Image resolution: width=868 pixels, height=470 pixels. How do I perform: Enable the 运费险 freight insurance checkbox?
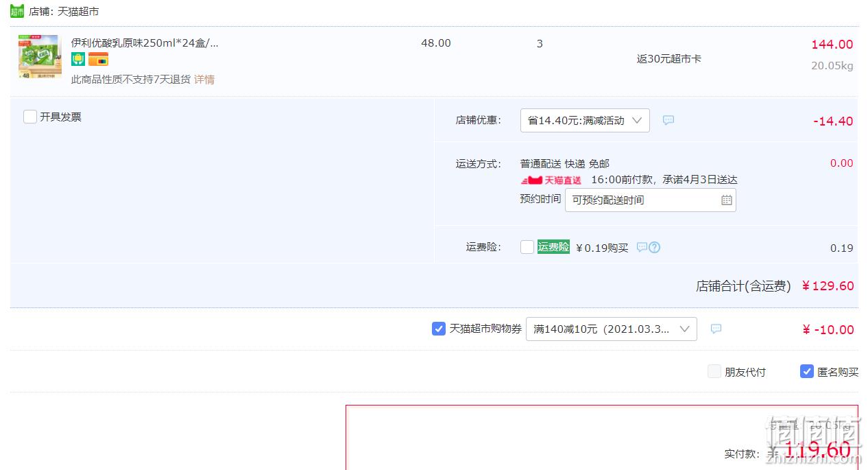point(527,247)
